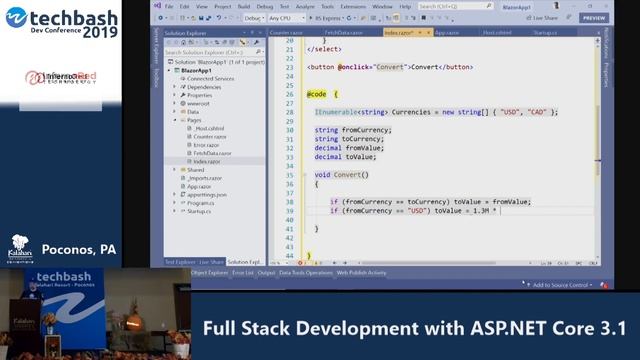The height and width of the screenshot is (360, 640).
Task: Click the refresh icon beside IIS Express
Action: pos(349,18)
